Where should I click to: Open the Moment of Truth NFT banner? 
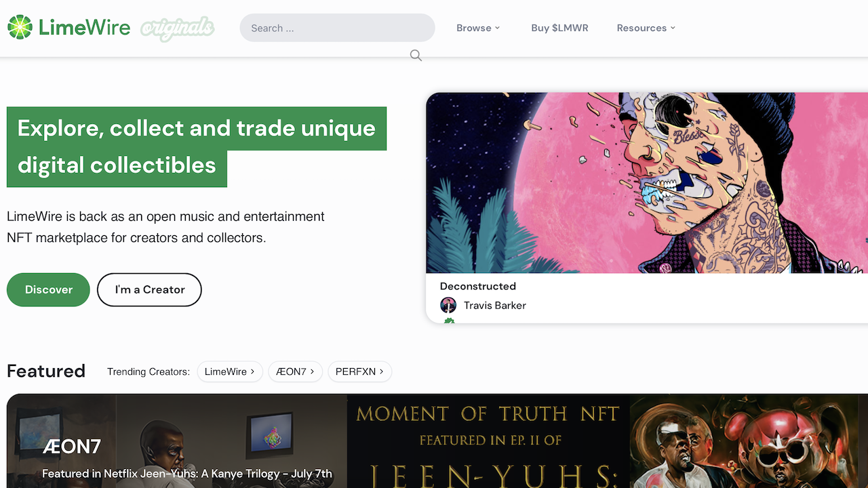pyautogui.click(x=488, y=441)
